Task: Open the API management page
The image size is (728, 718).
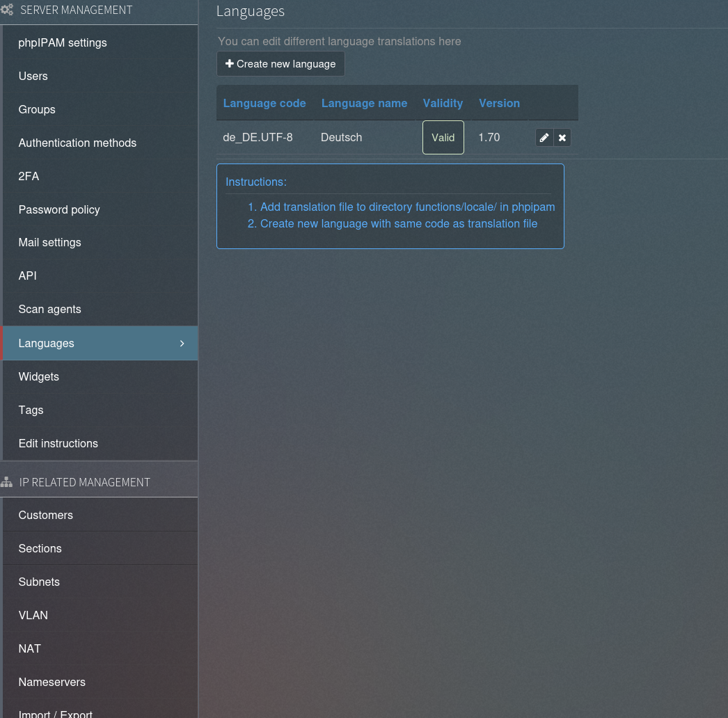Action: (27, 276)
